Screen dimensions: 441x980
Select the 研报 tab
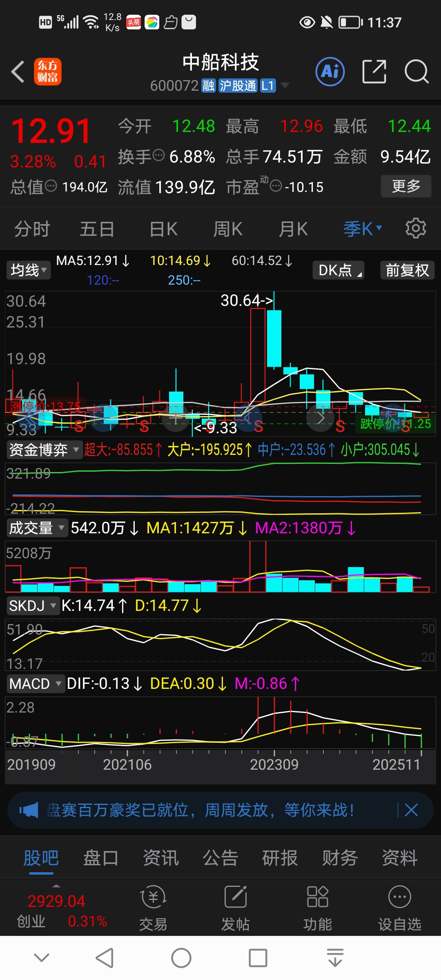point(280,857)
